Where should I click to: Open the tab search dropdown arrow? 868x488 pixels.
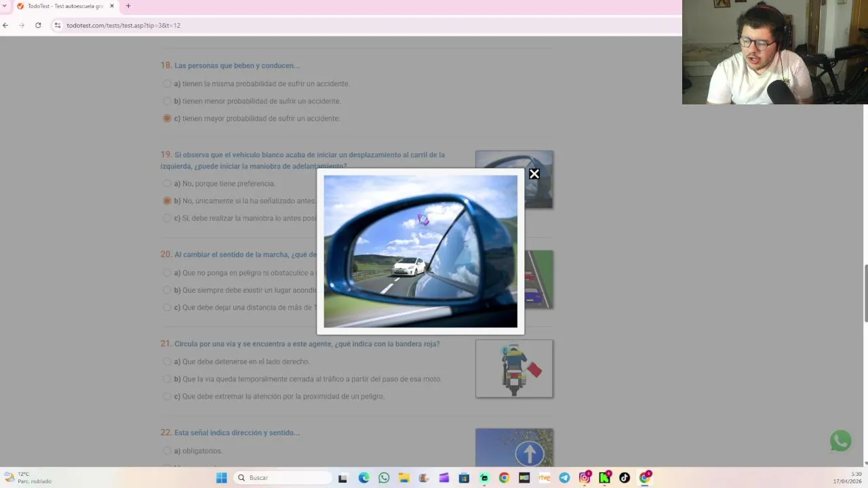coord(5,6)
